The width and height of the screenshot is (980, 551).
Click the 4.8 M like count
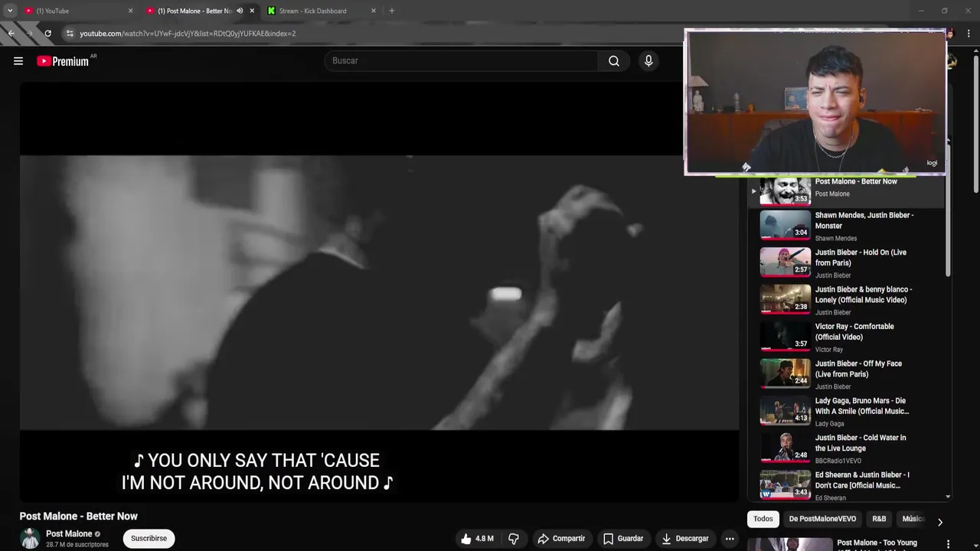click(x=485, y=539)
